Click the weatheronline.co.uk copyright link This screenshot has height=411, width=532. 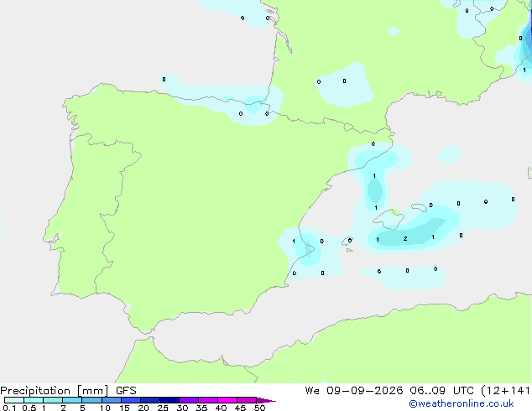point(462,403)
